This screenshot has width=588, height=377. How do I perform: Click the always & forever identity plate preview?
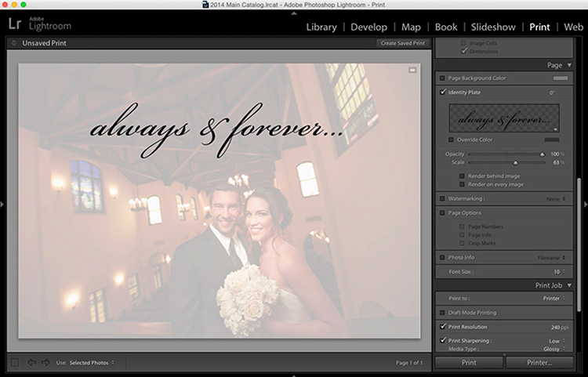(504, 118)
